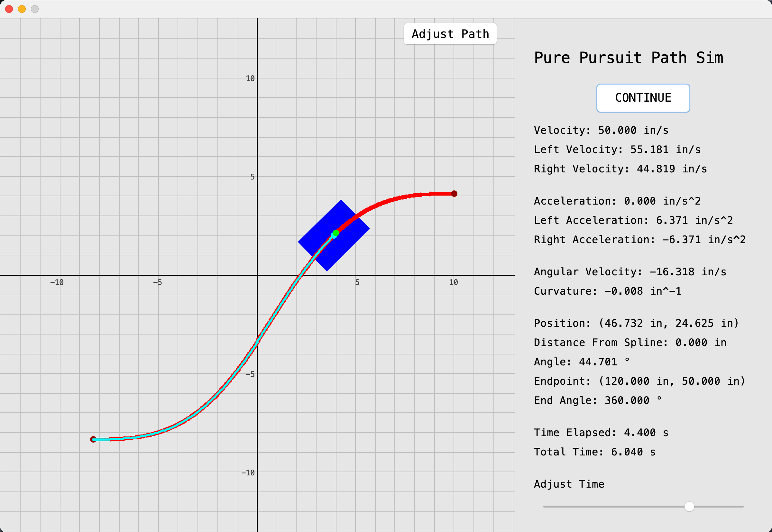Click the x-axis label 10
This screenshot has width=772, height=532.
click(453, 282)
